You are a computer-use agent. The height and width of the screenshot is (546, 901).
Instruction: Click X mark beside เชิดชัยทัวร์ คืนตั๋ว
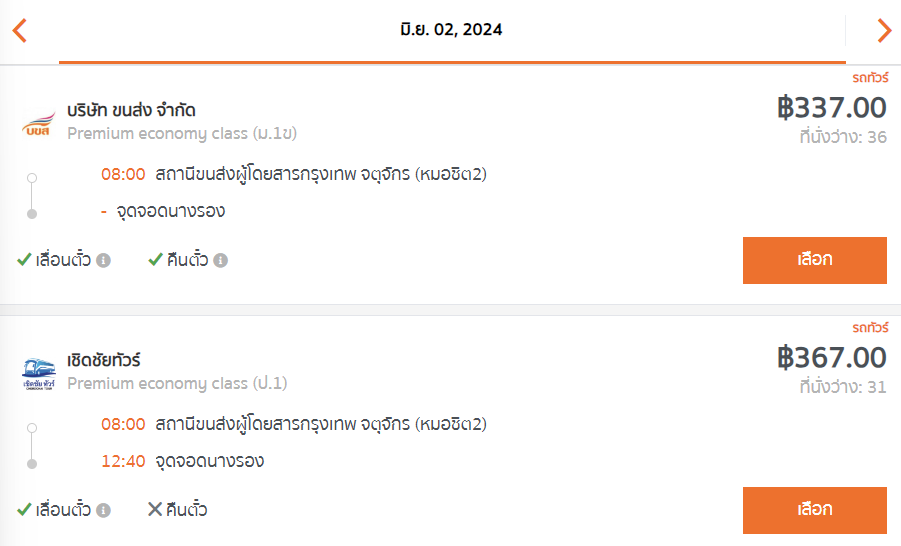pyautogui.click(x=155, y=509)
